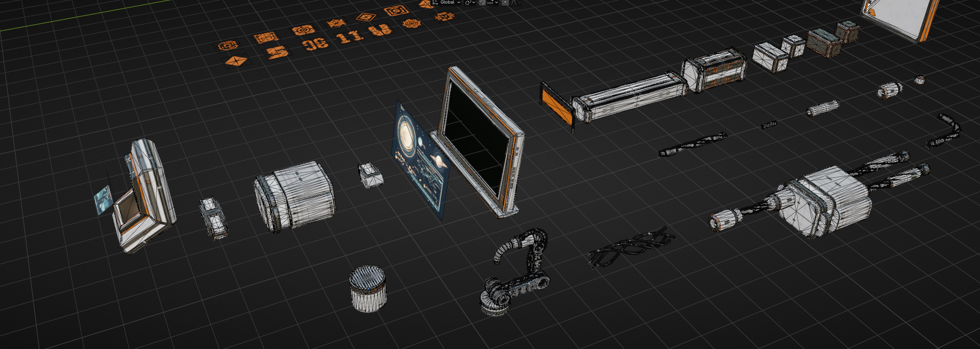Select the orange diamond decal icon

pyautogui.click(x=236, y=61)
